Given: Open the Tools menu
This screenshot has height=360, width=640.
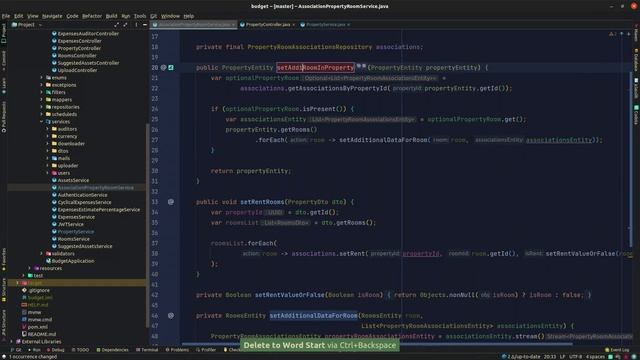Looking at the screenshot, I should [140, 16].
